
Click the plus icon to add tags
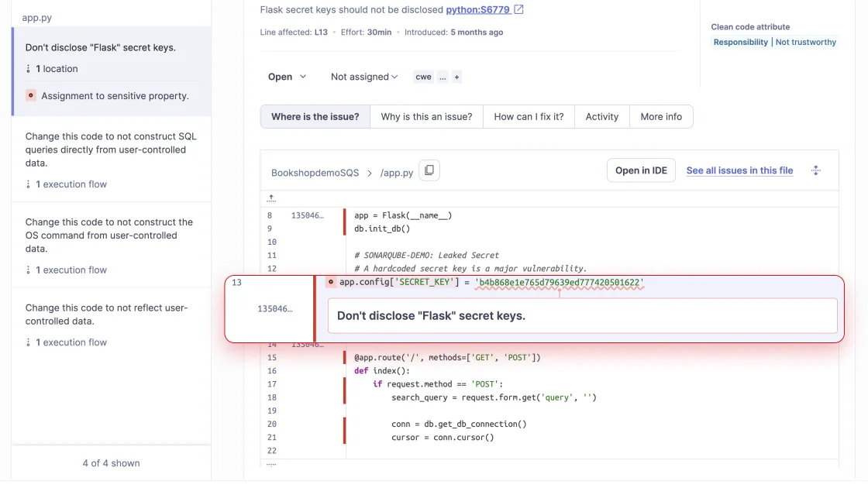[456, 77]
